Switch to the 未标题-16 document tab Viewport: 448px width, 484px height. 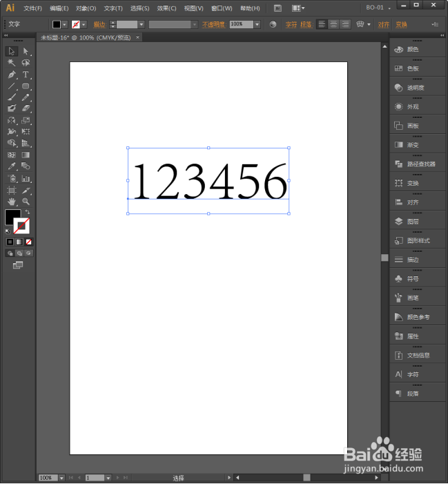point(86,38)
